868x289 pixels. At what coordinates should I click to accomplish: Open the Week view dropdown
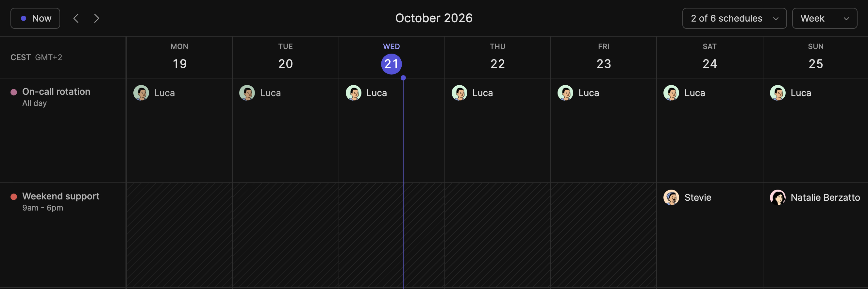point(825,18)
